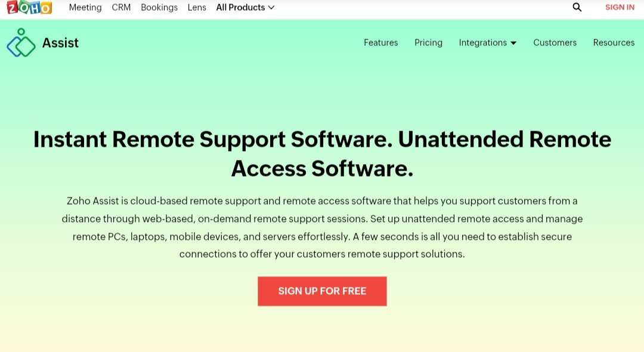The image size is (644, 352).
Task: Click the Zoho Assist description paragraph
Action: tap(322, 227)
